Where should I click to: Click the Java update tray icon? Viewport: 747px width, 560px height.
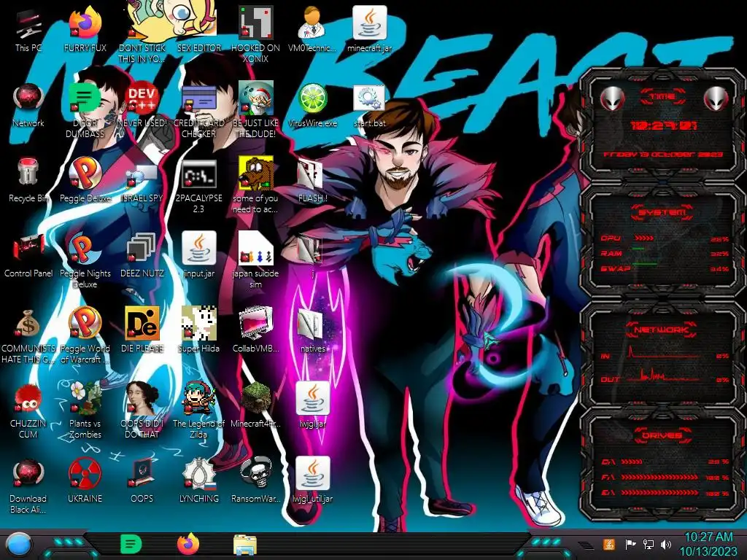609,544
